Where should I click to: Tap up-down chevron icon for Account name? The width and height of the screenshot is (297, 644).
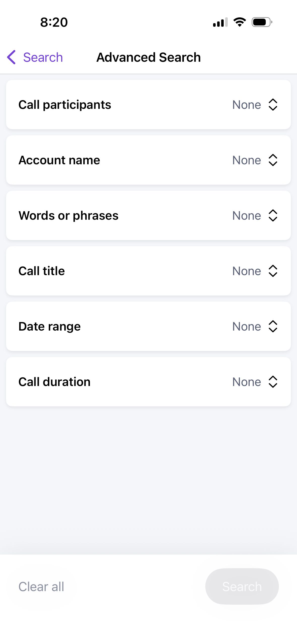[x=273, y=160]
